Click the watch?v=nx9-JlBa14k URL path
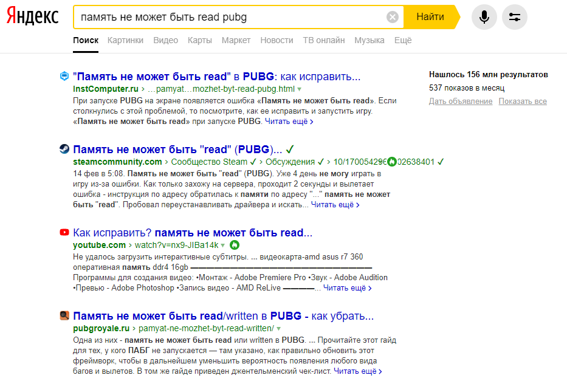 pos(176,245)
